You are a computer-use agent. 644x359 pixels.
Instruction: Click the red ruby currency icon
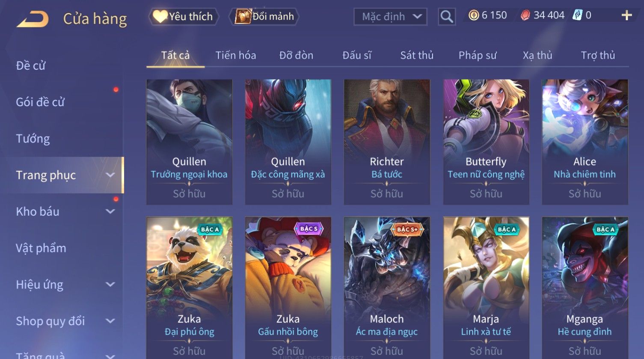(525, 16)
